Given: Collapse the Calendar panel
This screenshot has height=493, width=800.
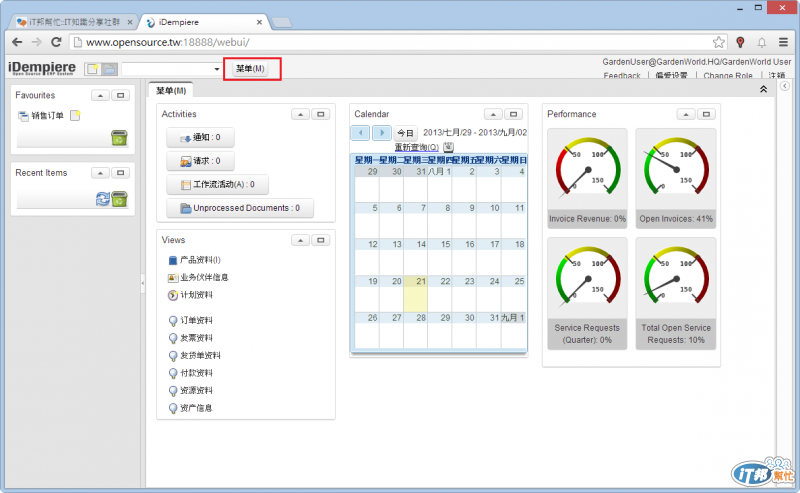Looking at the screenshot, I should coord(493,114).
